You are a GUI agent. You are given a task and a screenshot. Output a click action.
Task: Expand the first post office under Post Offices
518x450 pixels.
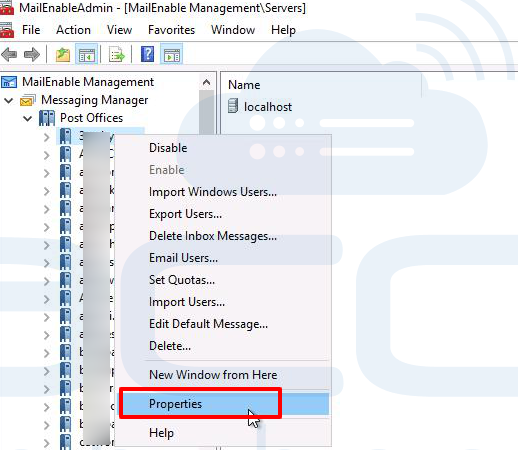click(x=47, y=137)
